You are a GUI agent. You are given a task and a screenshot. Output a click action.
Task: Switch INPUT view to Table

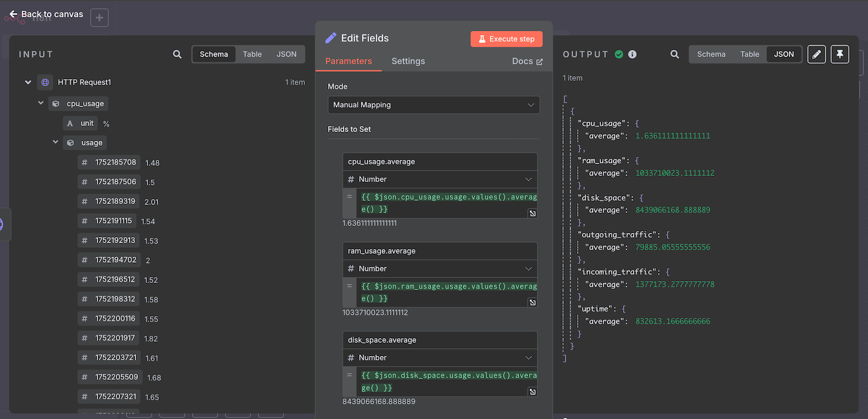[252, 54]
